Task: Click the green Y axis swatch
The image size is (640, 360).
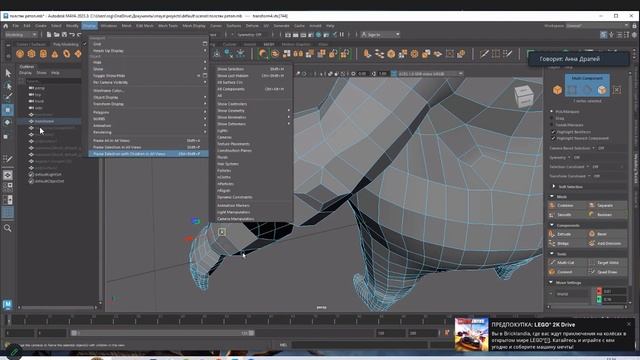Action: [599, 299]
